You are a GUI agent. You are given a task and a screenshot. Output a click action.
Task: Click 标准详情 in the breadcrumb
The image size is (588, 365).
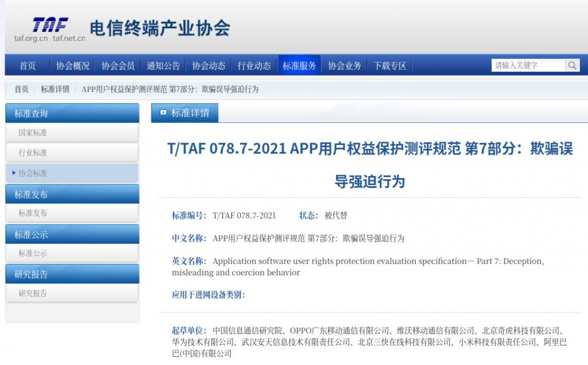(x=55, y=89)
